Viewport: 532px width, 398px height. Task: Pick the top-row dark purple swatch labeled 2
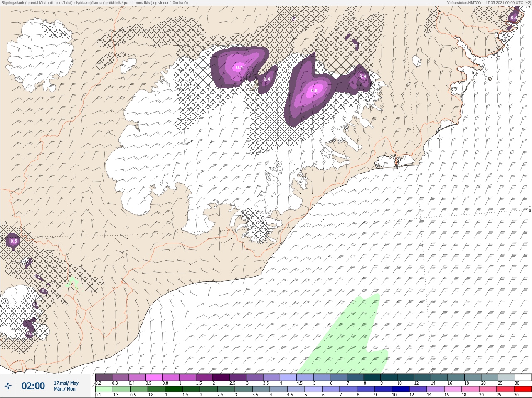coord(222,377)
